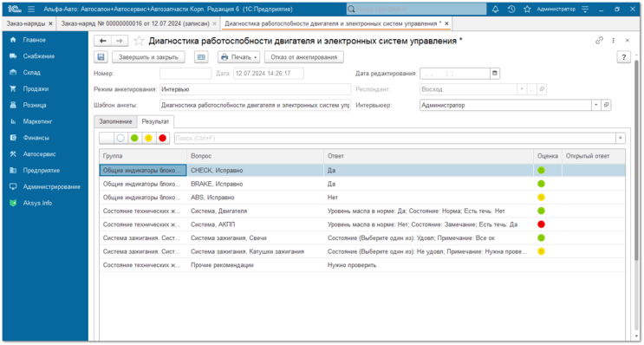
Task: Open favorites star icon in title bar
Action: 527,9
